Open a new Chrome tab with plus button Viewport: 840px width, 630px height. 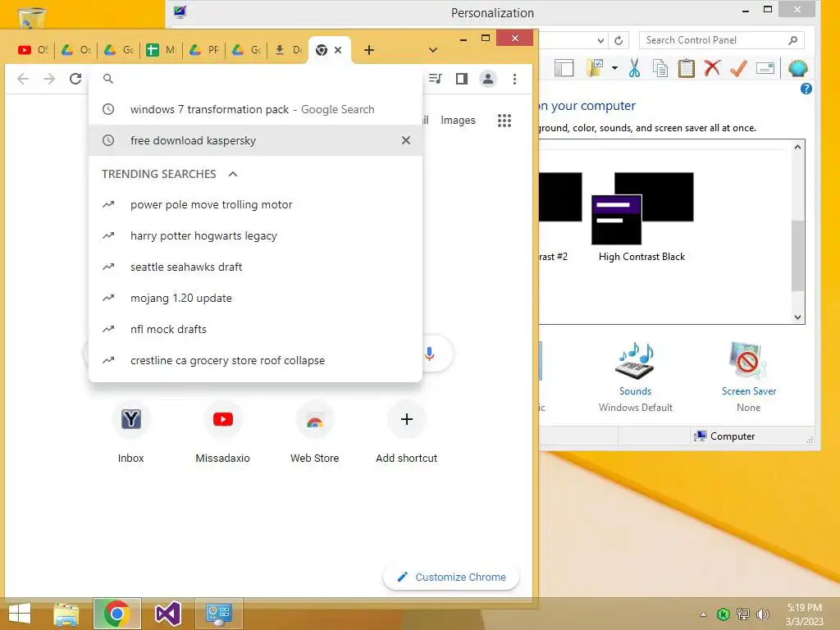point(368,50)
